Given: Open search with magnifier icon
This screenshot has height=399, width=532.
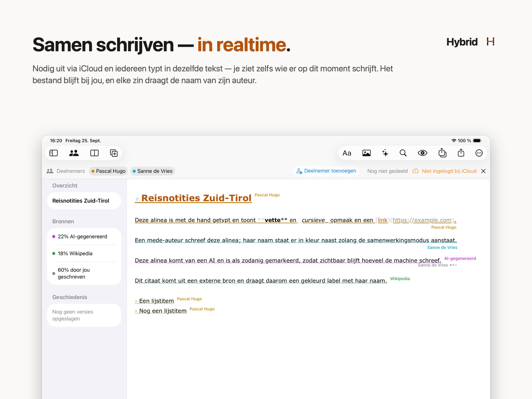Looking at the screenshot, I should tap(403, 153).
